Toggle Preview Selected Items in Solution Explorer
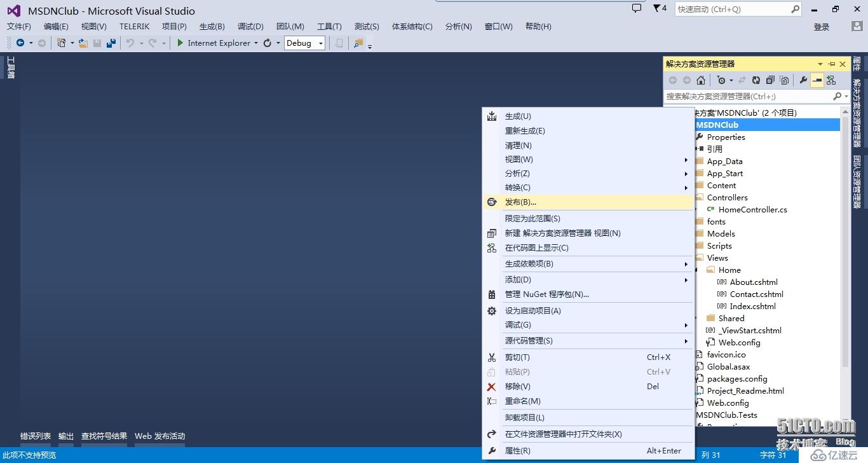The width and height of the screenshot is (868, 463). point(817,80)
